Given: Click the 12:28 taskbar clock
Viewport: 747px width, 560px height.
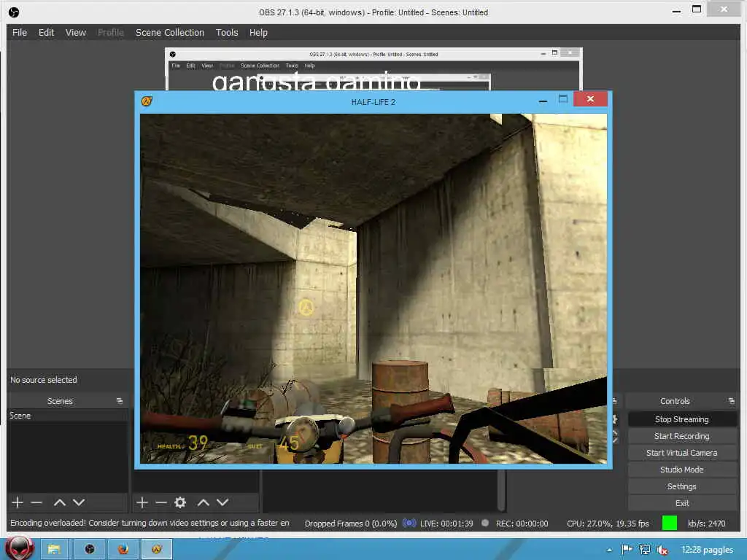Looking at the screenshot, I should (x=707, y=550).
